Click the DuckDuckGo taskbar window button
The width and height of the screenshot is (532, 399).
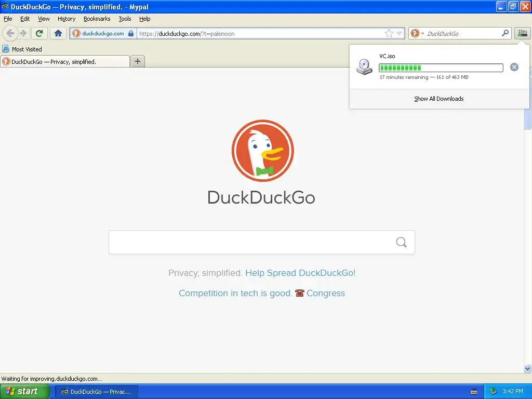pos(96,392)
